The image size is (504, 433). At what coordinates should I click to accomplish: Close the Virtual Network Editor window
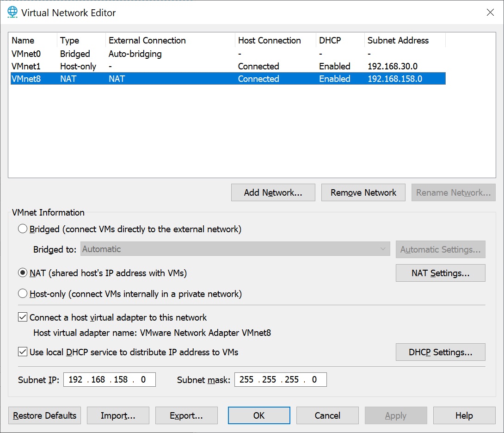(490, 12)
